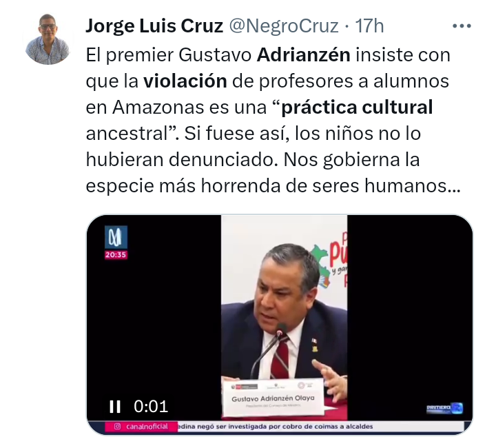Viewport: 496px width, 448px height.
Task: Pause the playing video
Action: point(115,407)
